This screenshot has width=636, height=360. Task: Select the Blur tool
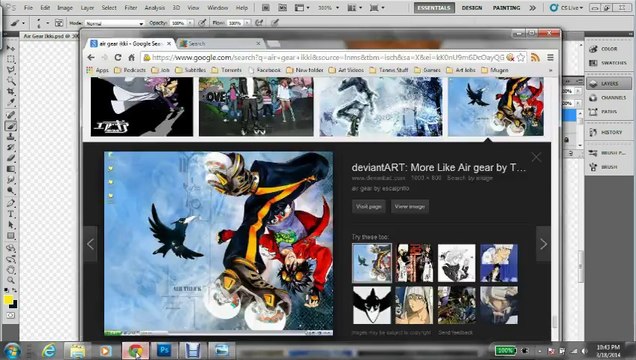[11, 180]
